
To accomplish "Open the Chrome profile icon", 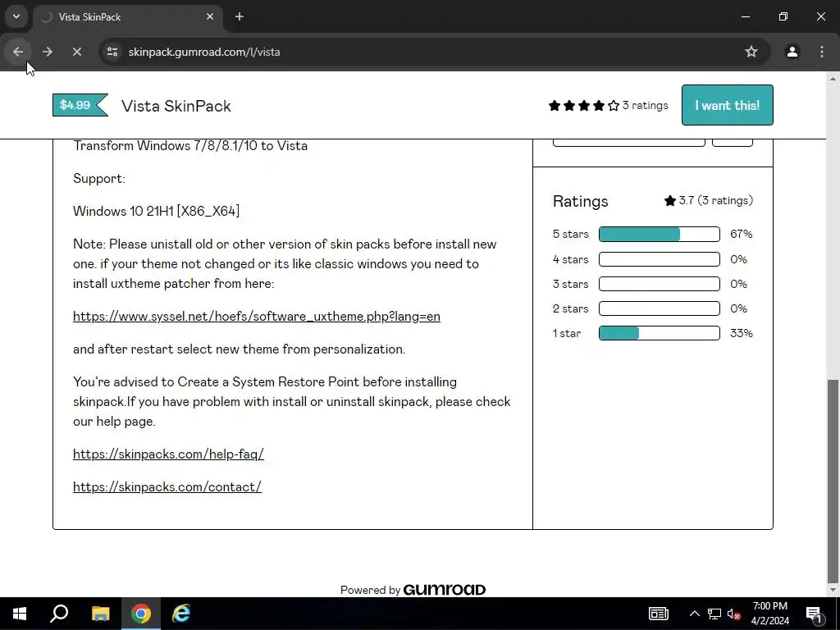I will pos(792,52).
